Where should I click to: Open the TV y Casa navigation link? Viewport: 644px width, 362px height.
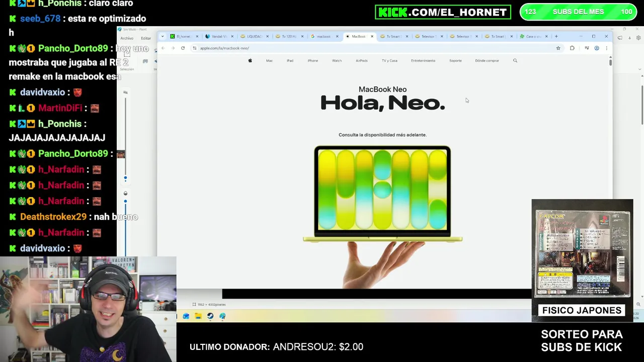pos(389,60)
